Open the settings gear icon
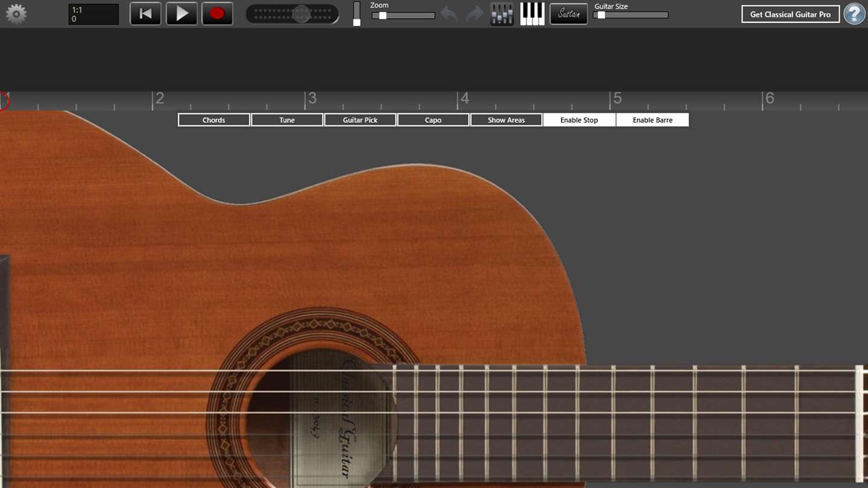Screen dimensions: 868x488 (x=16, y=14)
